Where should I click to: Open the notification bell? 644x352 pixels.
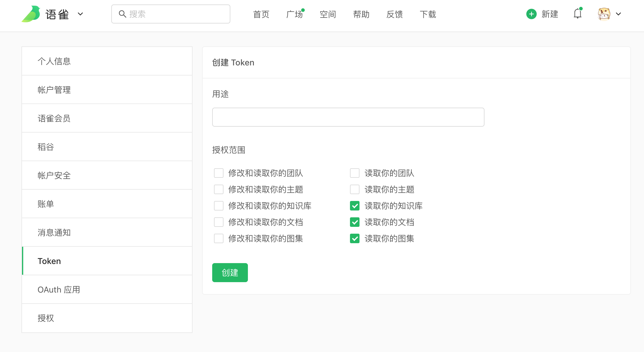[577, 14]
